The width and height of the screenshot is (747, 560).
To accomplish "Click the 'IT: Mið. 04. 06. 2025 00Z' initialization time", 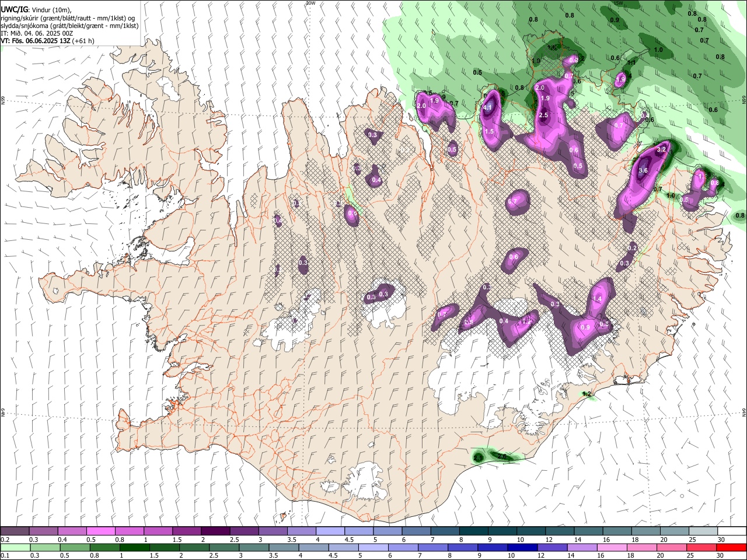I will pos(37,33).
